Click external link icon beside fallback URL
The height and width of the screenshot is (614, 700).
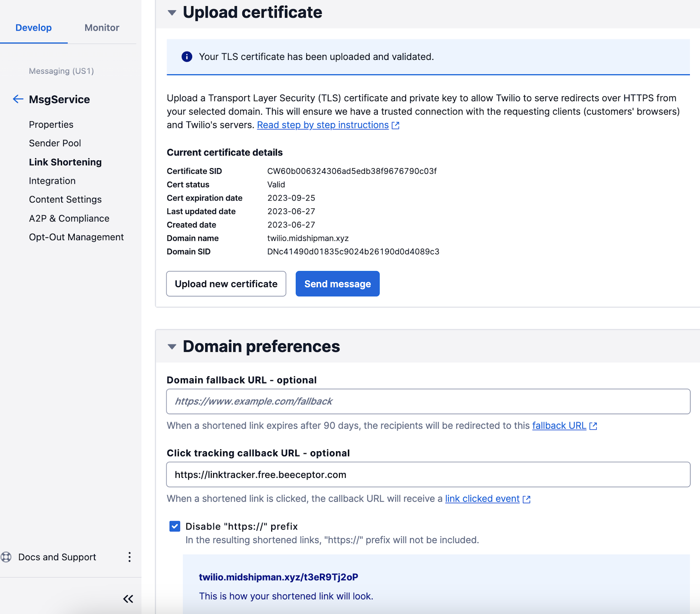(593, 425)
